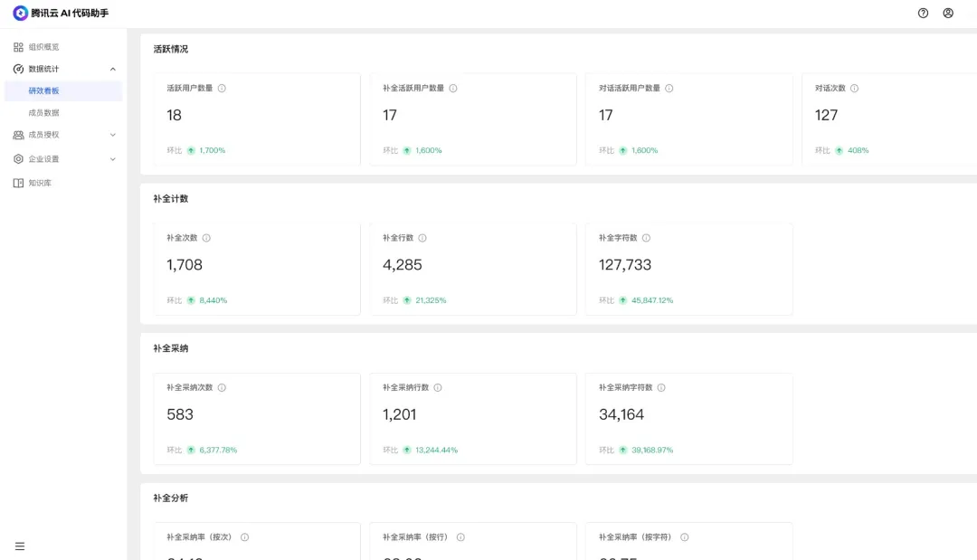Toggle sidebar with the hamburger menu icon
Screen dimensions: 977x560
point(20,546)
